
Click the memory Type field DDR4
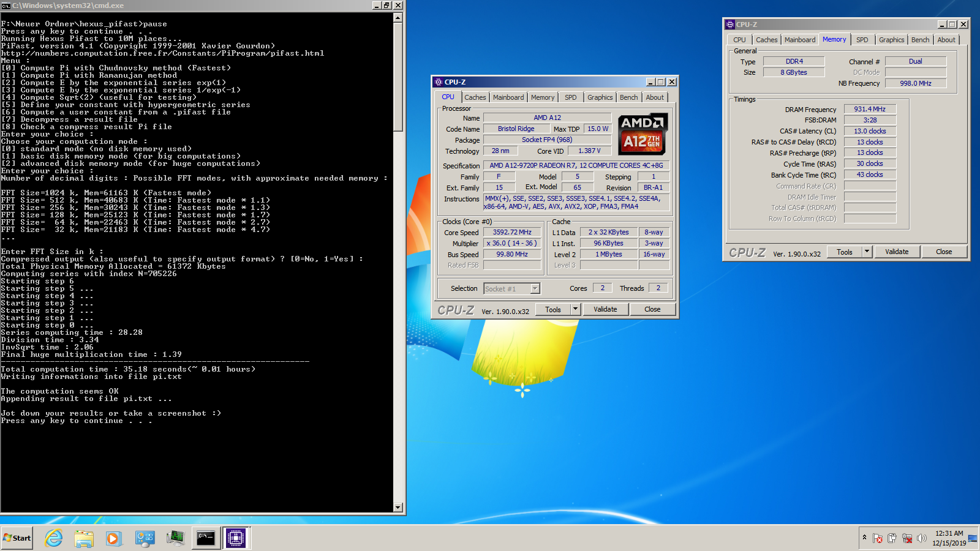pyautogui.click(x=794, y=61)
